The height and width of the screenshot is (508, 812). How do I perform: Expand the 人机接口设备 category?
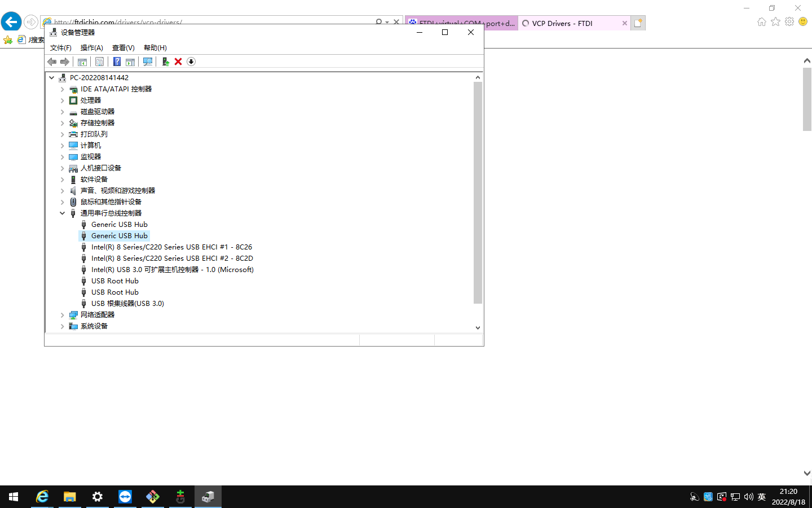(63, 168)
